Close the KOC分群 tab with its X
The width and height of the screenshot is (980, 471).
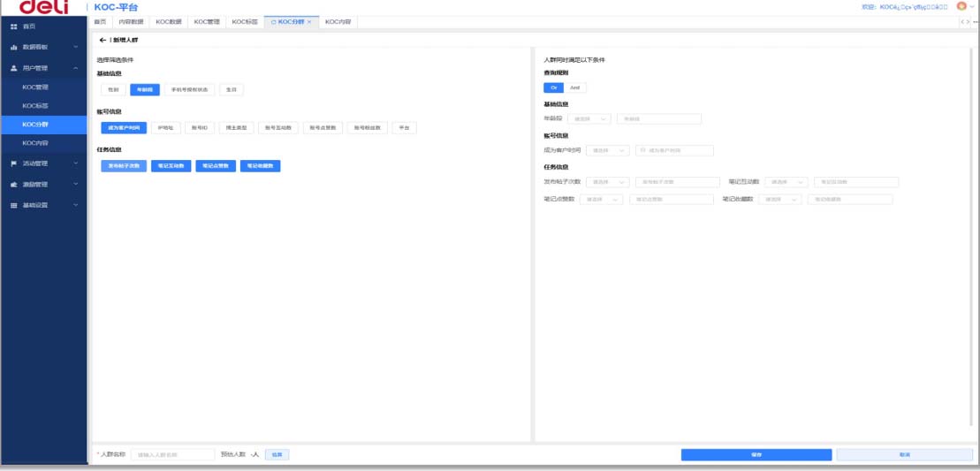click(x=309, y=21)
